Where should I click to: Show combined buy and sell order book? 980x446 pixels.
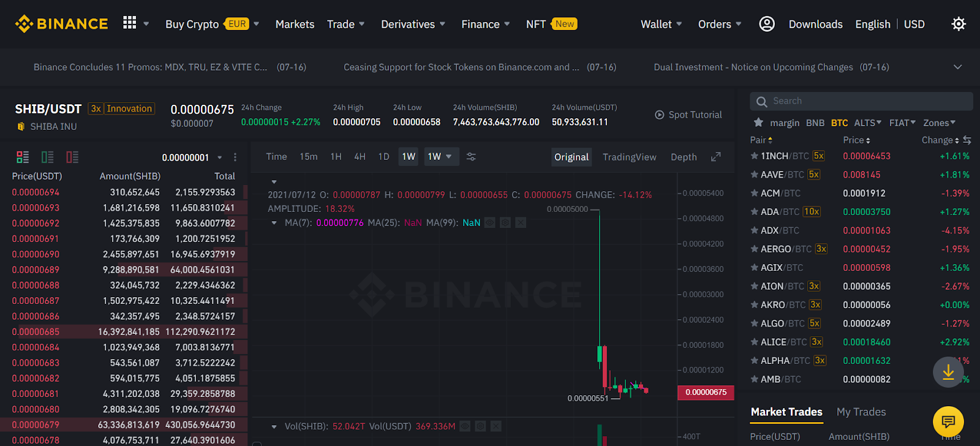(23, 157)
